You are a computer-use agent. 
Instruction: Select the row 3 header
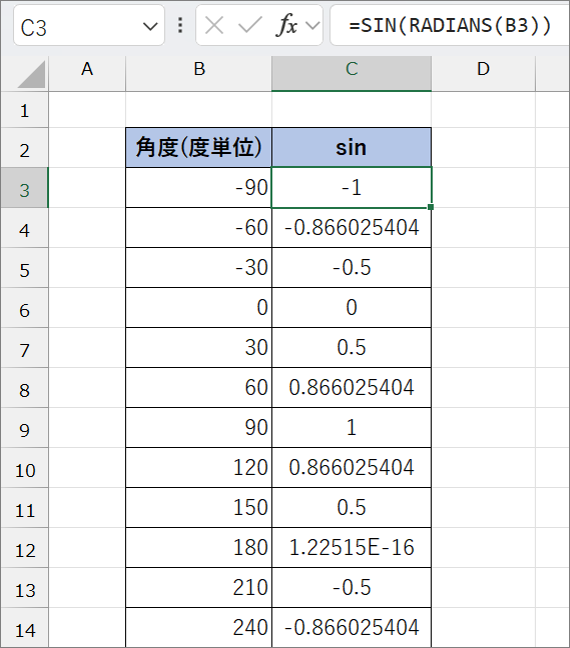[x=24, y=188]
